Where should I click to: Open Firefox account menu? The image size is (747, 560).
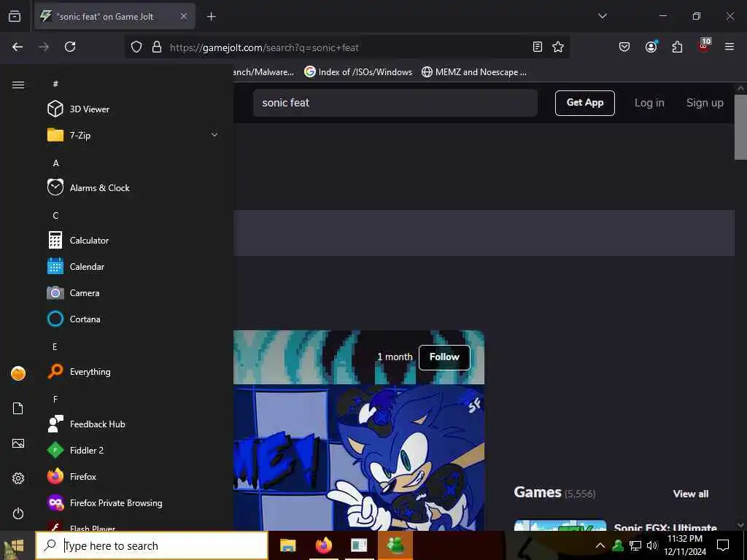[651, 47]
